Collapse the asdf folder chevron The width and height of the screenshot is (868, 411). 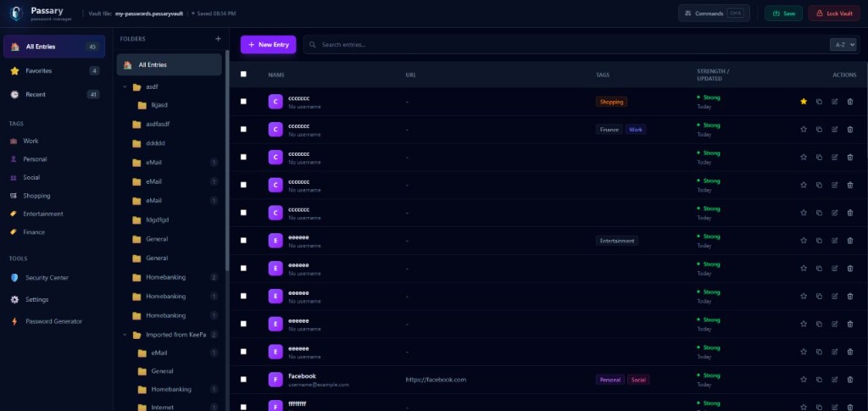click(x=125, y=86)
